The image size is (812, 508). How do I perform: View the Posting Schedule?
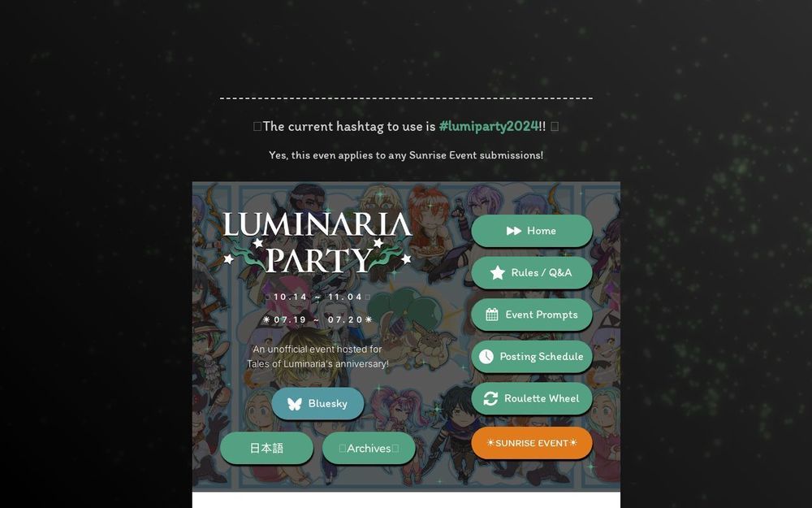coord(532,357)
